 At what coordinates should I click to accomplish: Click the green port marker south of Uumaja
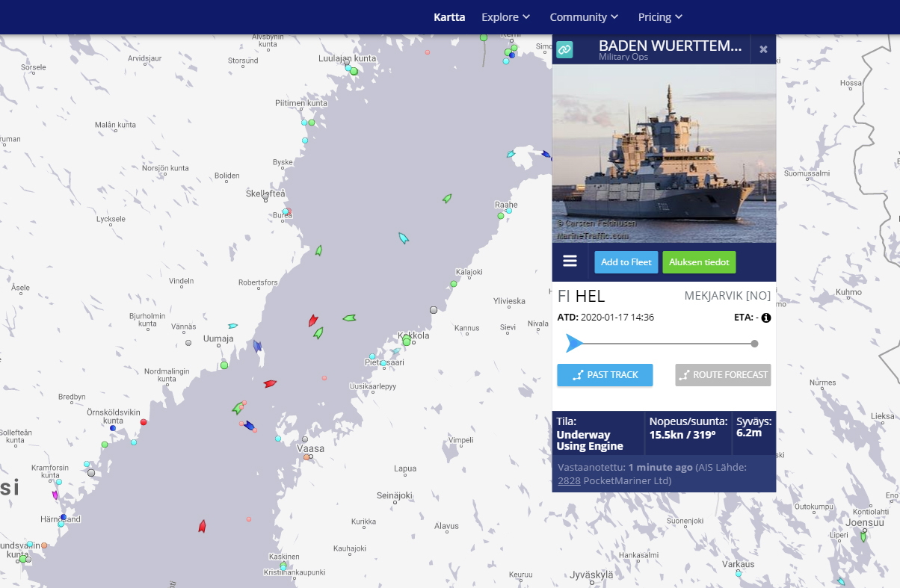[224, 365]
